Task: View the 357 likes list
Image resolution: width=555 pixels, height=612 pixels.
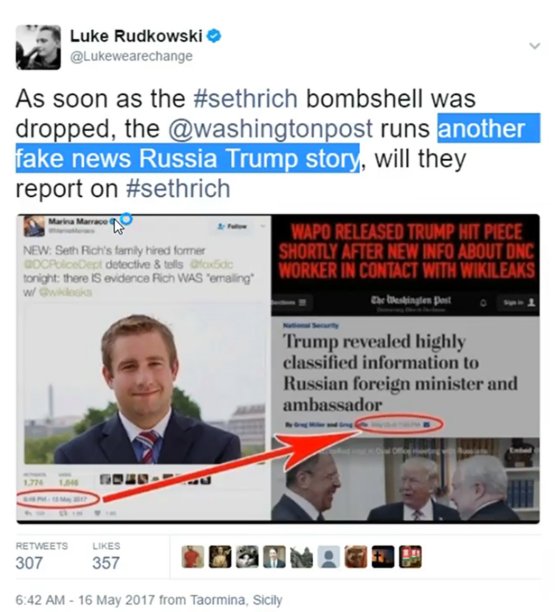Action: coord(106,557)
